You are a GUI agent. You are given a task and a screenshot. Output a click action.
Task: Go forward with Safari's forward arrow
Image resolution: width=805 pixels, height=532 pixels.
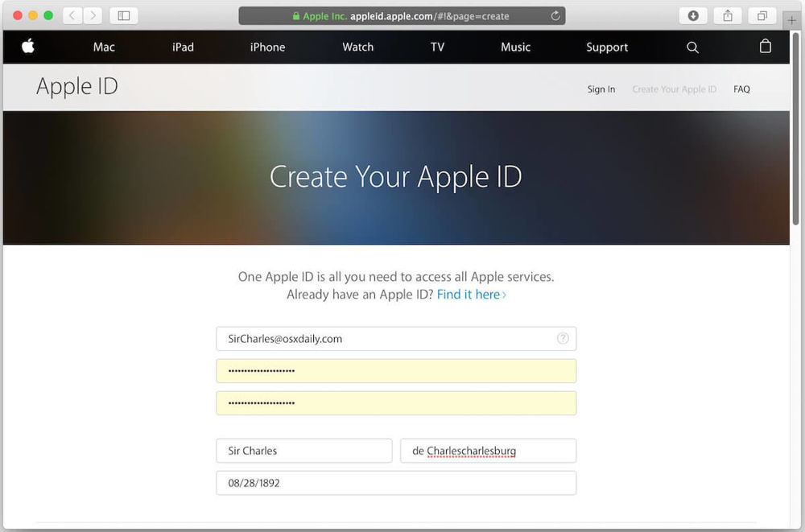click(x=93, y=15)
